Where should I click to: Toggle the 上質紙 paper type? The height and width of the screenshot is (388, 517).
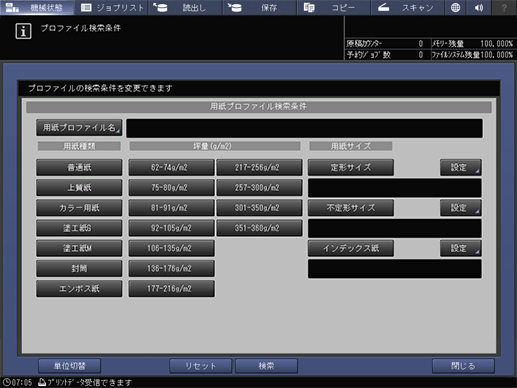[79, 188]
